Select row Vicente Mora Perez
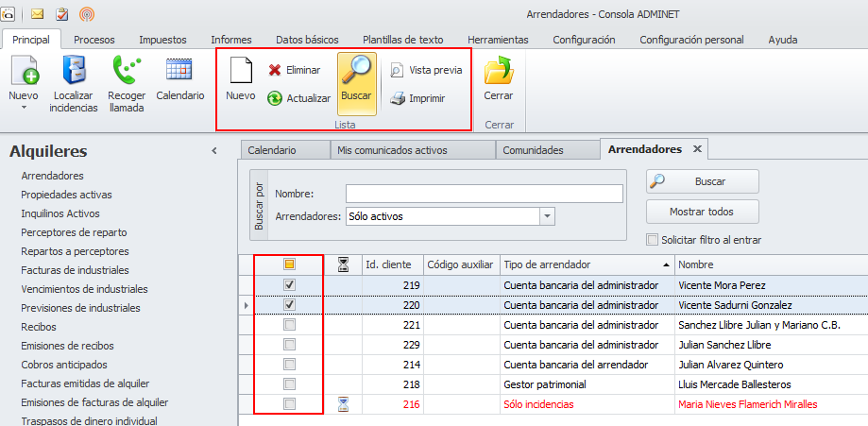The height and width of the screenshot is (426, 868). (553, 285)
